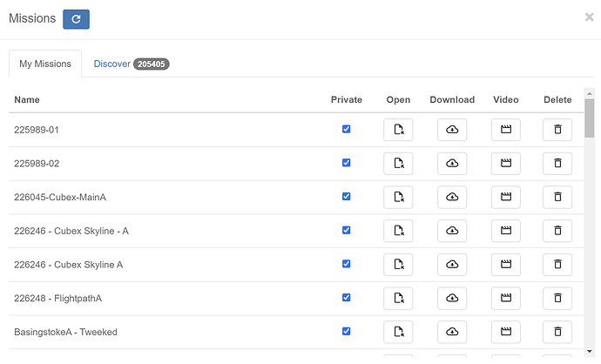Click name 226246 - Cubex Skyline A
The height and width of the screenshot is (364, 601).
click(x=69, y=265)
